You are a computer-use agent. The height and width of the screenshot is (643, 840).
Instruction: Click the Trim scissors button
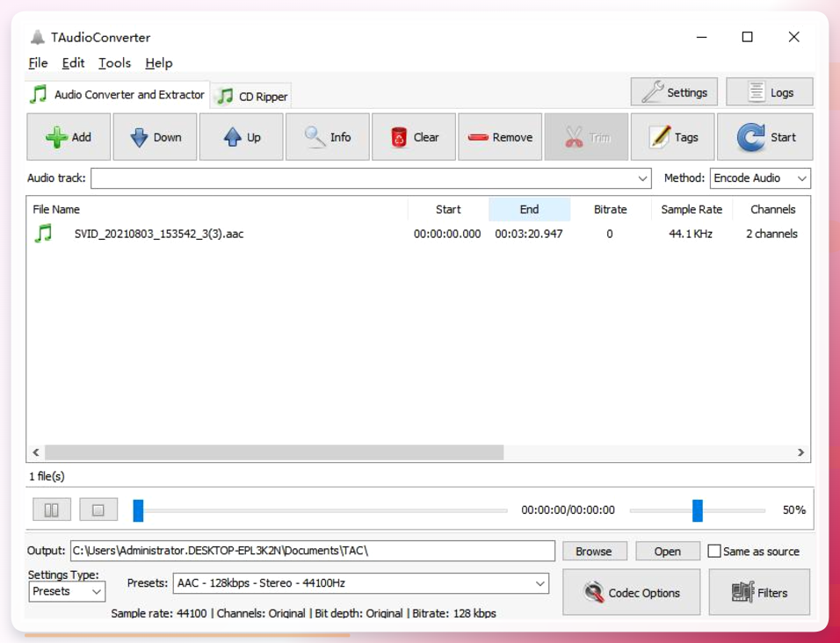click(586, 136)
